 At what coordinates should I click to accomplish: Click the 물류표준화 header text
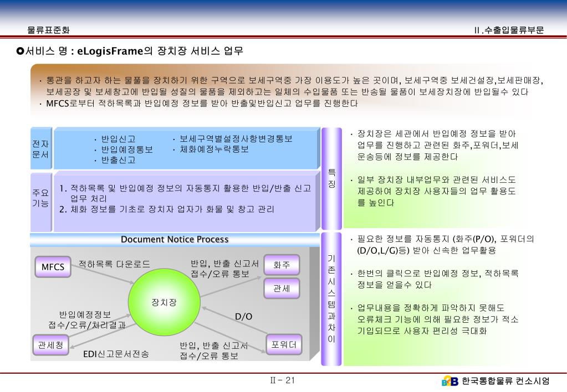pos(48,30)
